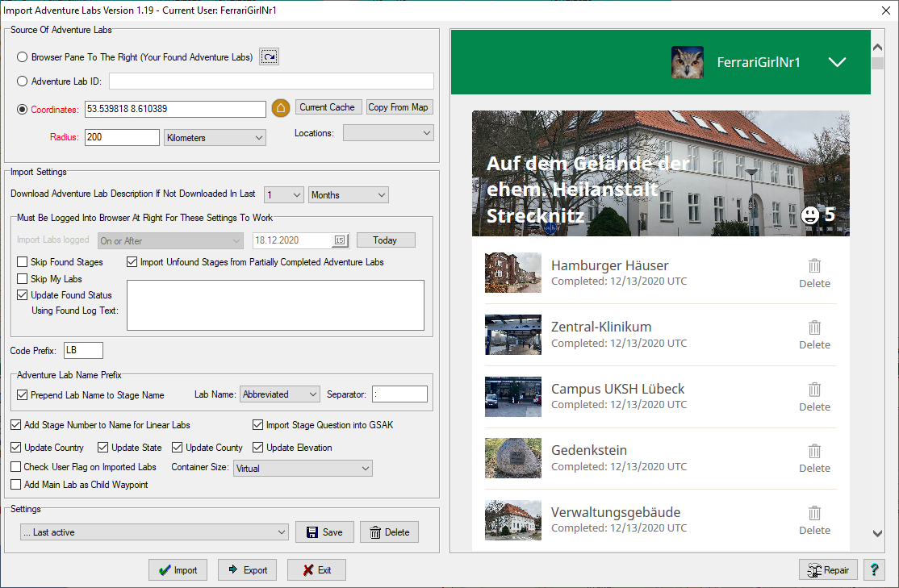Click the Current Cache button
Image resolution: width=899 pixels, height=588 pixels.
(x=328, y=107)
